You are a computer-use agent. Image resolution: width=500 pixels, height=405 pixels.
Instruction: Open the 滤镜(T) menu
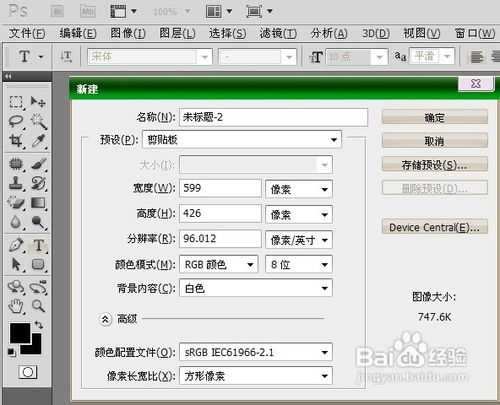[278, 33]
